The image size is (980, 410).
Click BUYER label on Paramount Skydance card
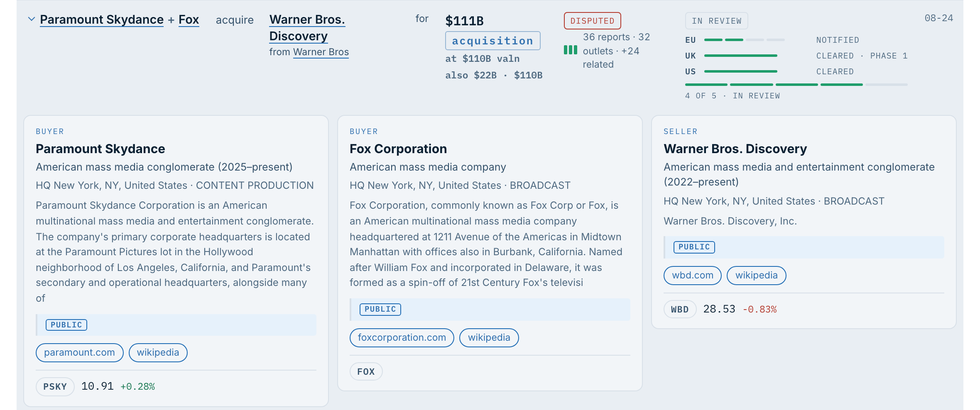pos(50,132)
